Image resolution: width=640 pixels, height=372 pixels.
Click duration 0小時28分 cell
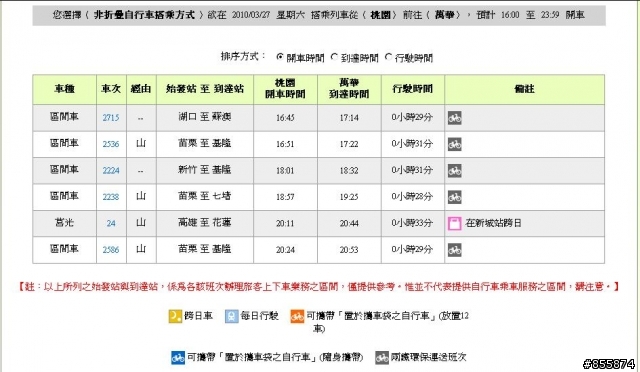(x=413, y=197)
